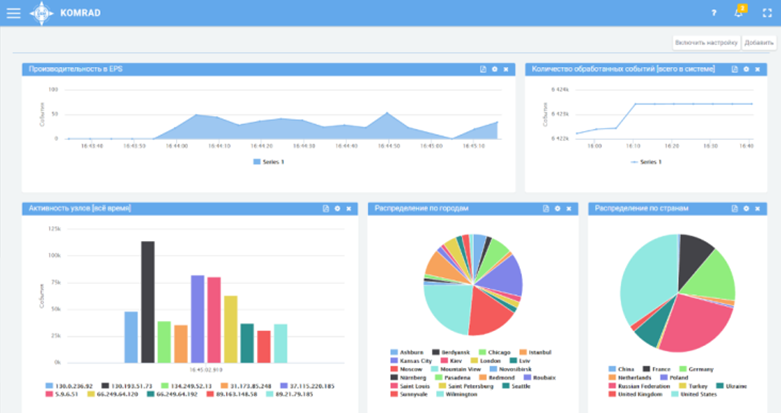Viewport: 781px width, 413px height.
Task: Export the Распределение по городам widget
Action: point(546,209)
